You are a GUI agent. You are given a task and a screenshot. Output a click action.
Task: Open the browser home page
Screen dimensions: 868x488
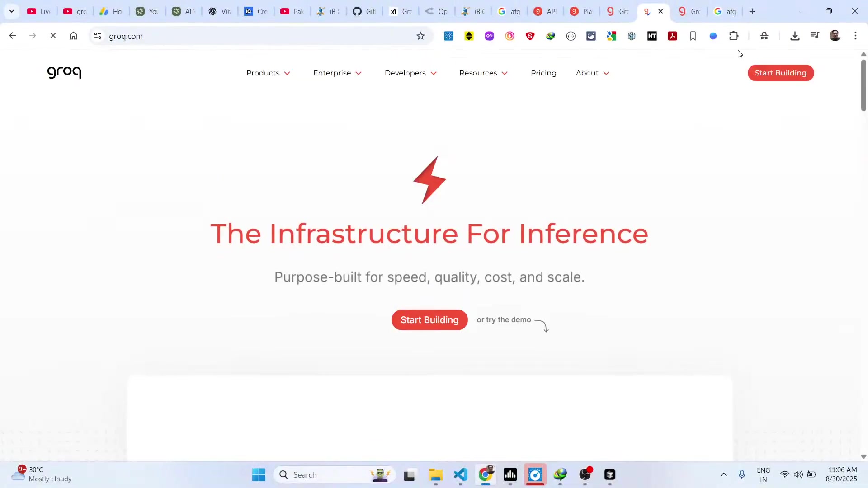pyautogui.click(x=73, y=36)
